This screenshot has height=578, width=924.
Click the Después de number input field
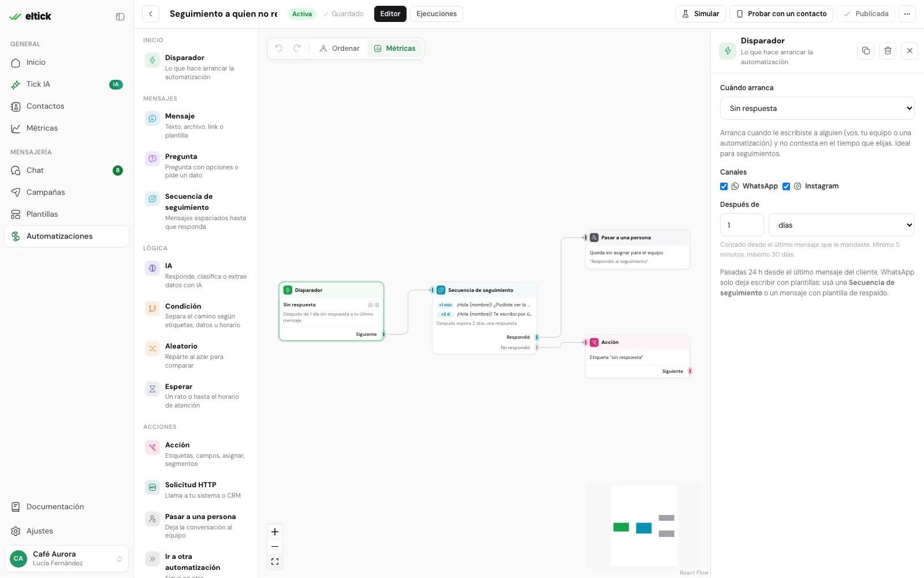(x=742, y=225)
